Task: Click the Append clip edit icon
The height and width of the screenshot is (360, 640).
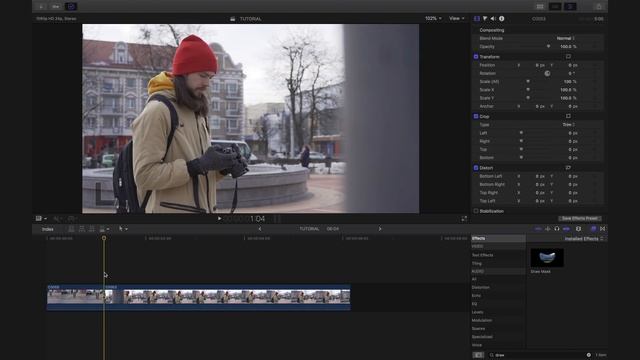Action: [x=92, y=229]
